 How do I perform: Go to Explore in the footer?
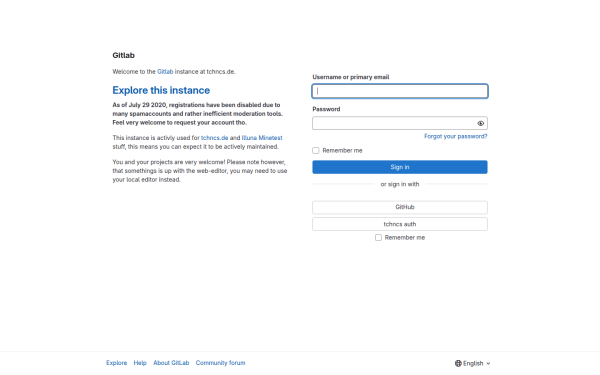coord(117,363)
